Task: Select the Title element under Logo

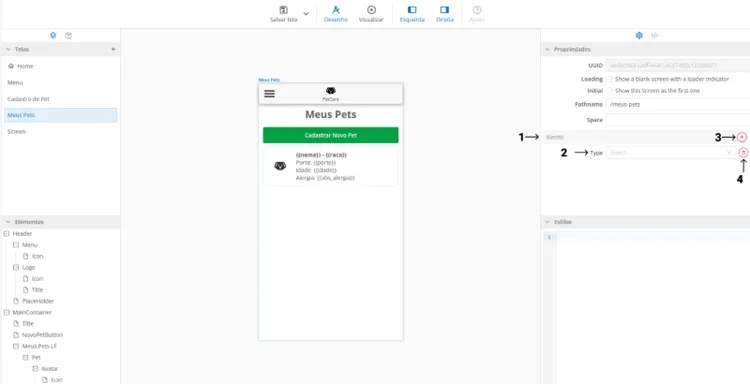Action: pos(37,290)
